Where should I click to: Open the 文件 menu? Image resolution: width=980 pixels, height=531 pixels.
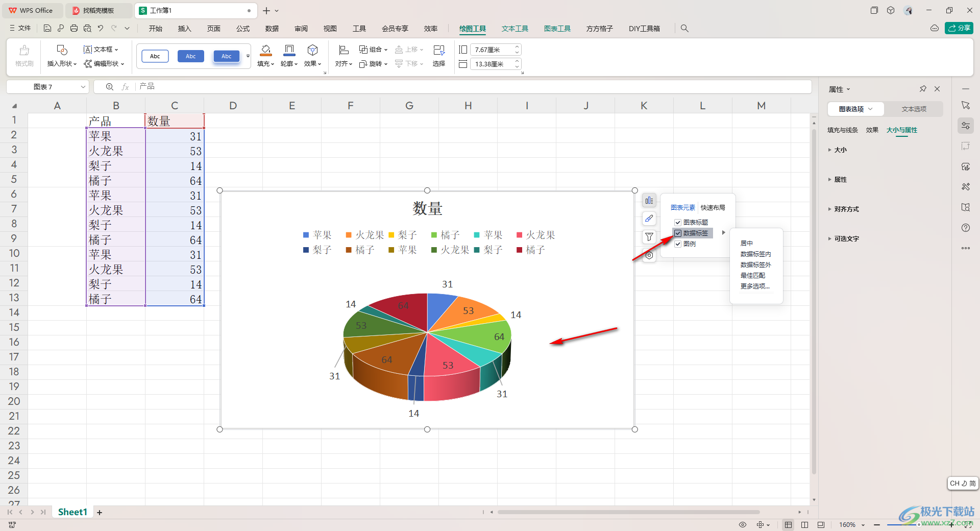coord(20,29)
